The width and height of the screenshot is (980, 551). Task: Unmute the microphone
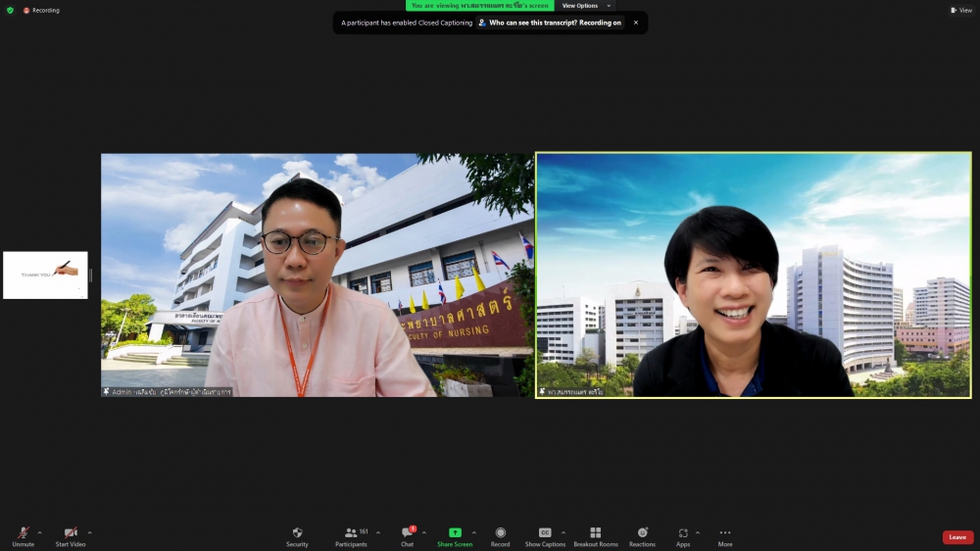(23, 534)
